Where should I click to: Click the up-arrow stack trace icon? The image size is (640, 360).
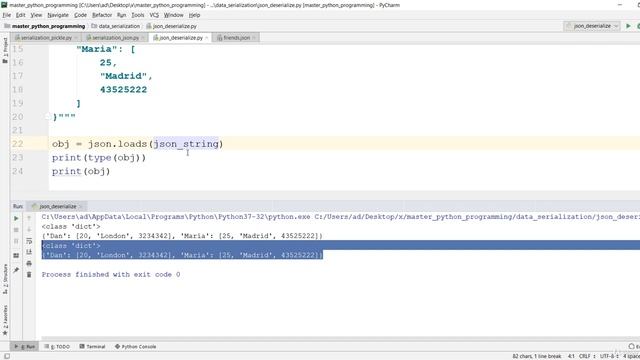pos(29,218)
